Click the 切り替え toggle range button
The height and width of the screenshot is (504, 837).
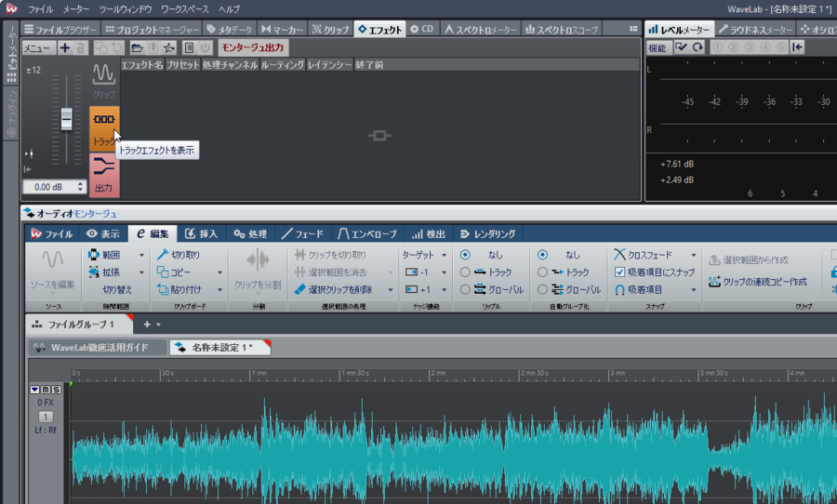[117, 289]
